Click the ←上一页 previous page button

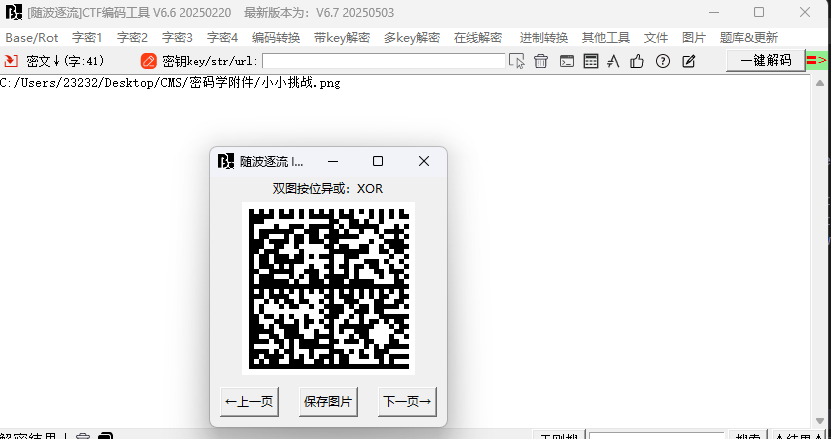pyautogui.click(x=249, y=402)
